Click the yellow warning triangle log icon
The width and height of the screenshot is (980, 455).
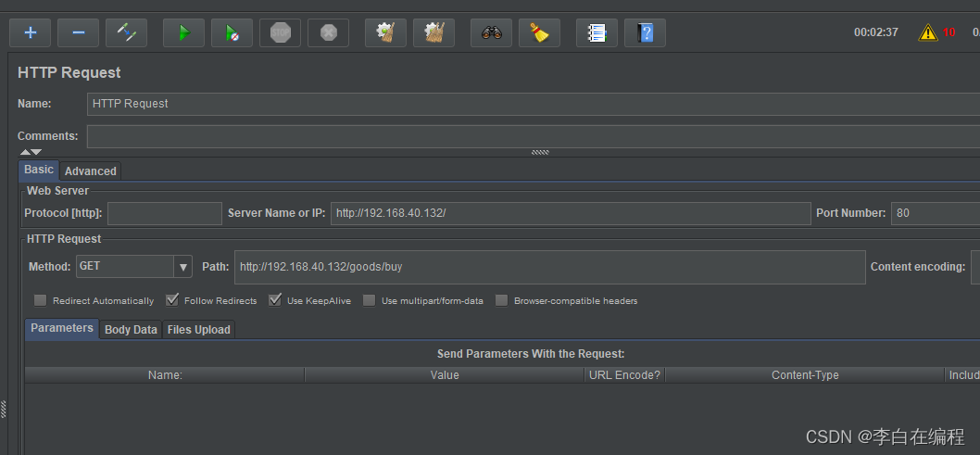(927, 32)
